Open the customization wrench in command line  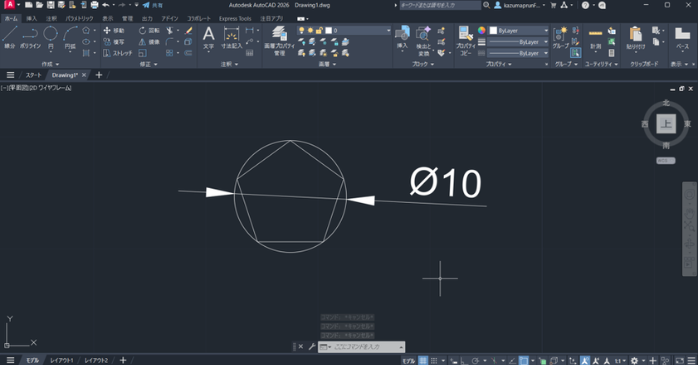click(312, 346)
